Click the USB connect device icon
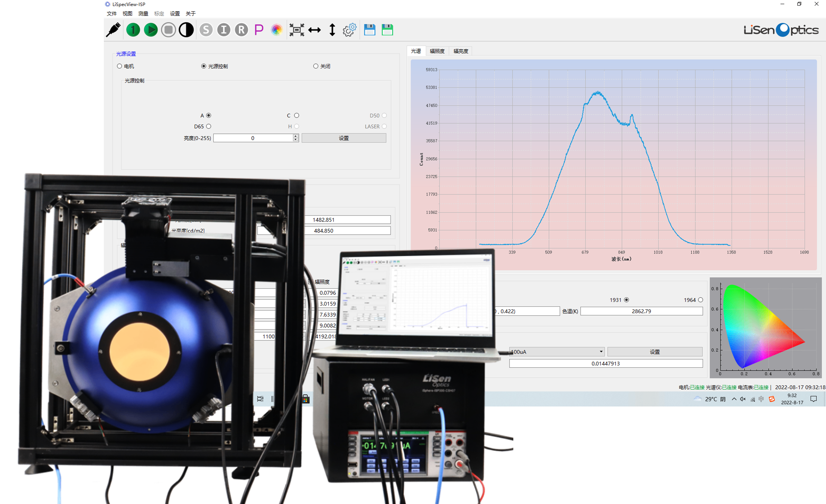 coord(113,30)
